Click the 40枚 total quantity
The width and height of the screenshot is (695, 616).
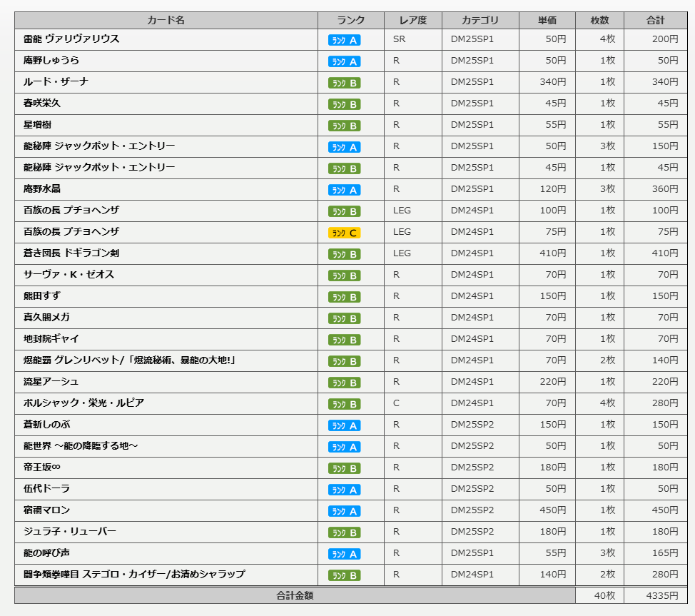(604, 595)
